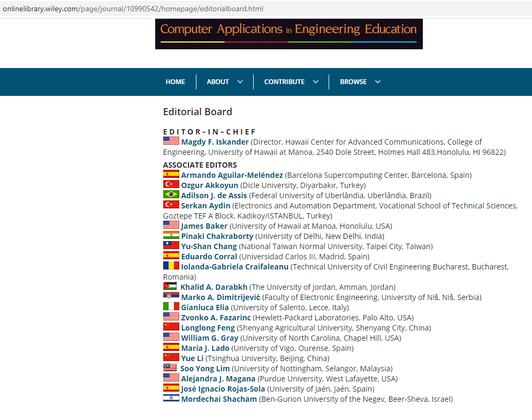Click the Israel flag next to Mordechai Shacham
This screenshot has height=420, width=532.
pyautogui.click(x=171, y=399)
